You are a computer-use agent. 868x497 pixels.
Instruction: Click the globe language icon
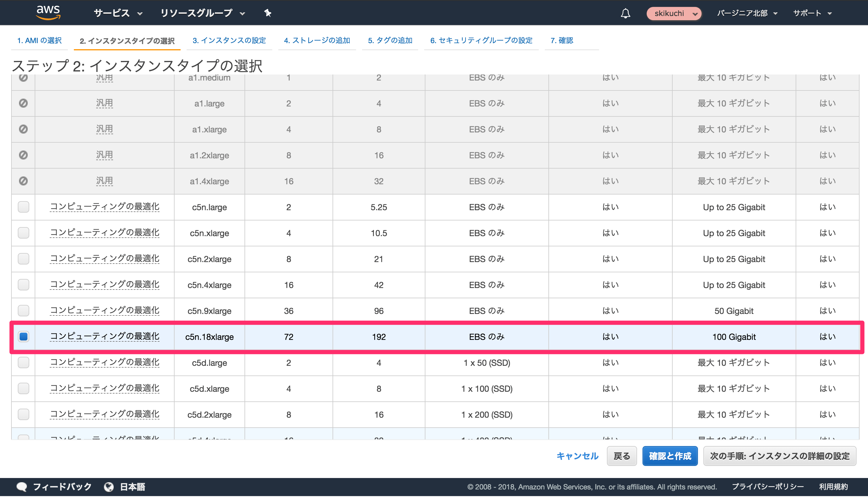click(x=109, y=487)
